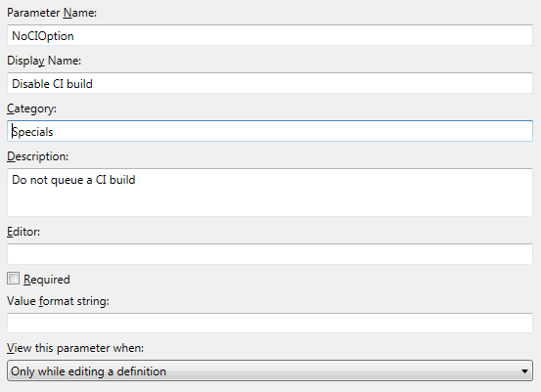Click the dropdown arrow beside 'Only while editing a definition'
This screenshot has height=392, width=541.
tap(524, 370)
